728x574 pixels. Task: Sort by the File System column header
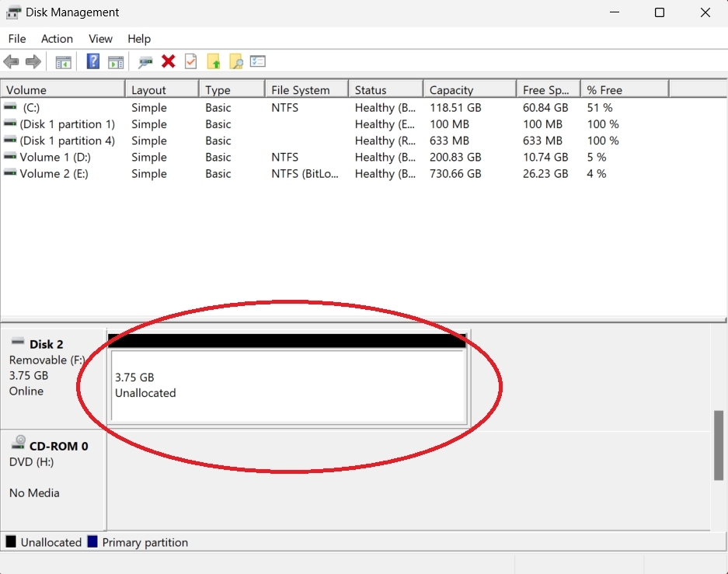click(300, 90)
